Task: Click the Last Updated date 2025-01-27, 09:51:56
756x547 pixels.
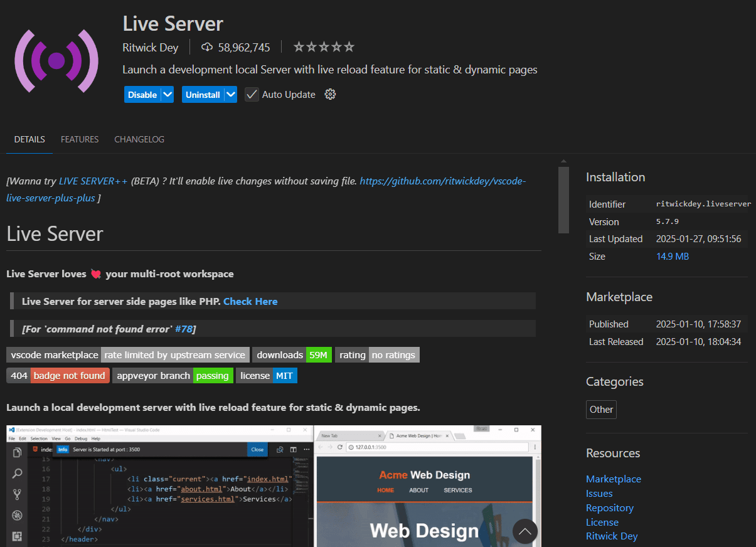Action: point(698,239)
